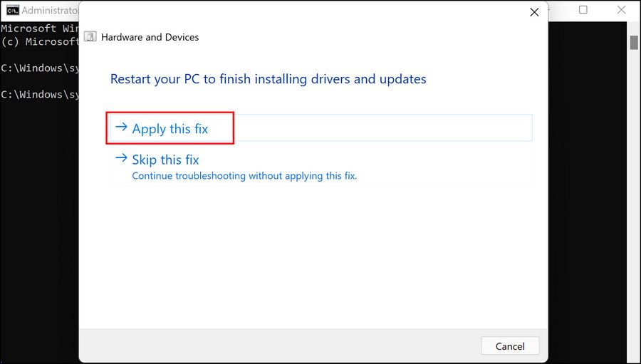Click the Command Prompt scrollbar thumb
641x364 pixels.
pos(633,41)
